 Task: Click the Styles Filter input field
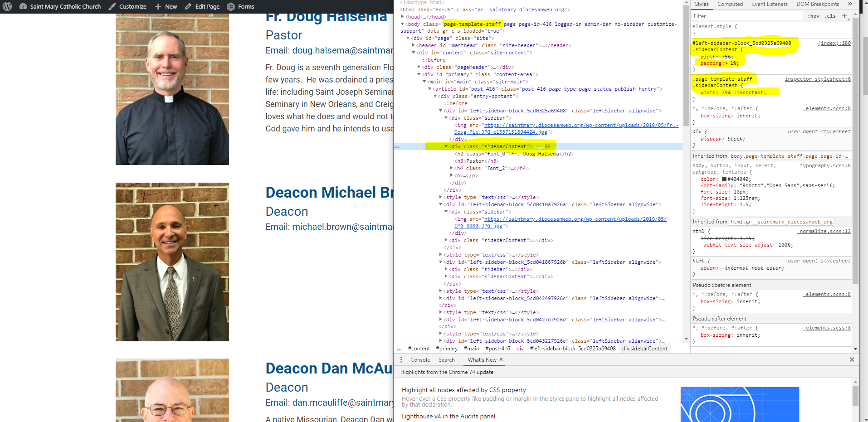click(746, 16)
